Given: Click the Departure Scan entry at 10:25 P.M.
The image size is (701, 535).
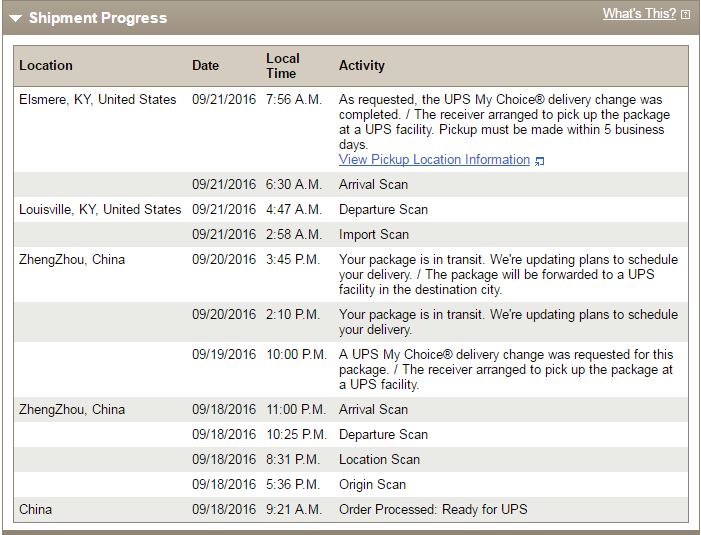Looking at the screenshot, I should (384, 434).
